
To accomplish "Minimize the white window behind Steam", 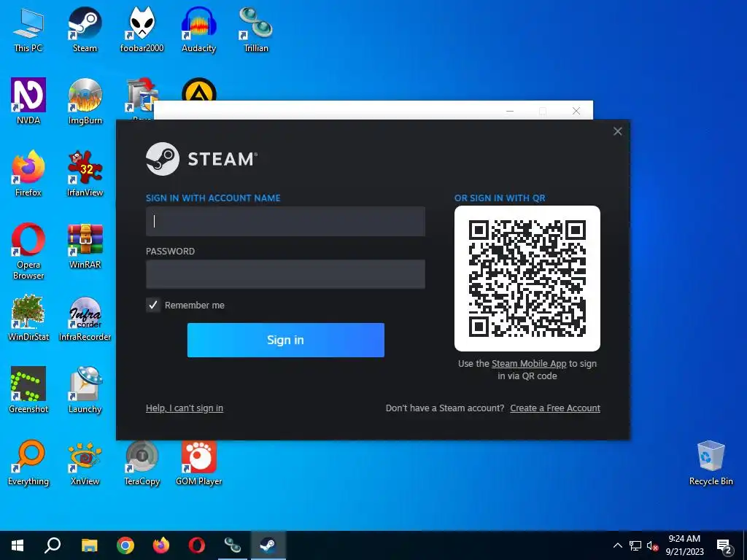I will [510, 111].
